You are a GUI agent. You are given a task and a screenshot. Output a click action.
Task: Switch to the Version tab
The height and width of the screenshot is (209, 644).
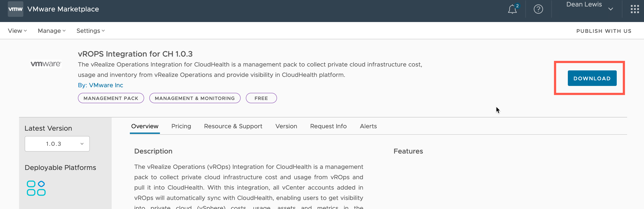(286, 126)
